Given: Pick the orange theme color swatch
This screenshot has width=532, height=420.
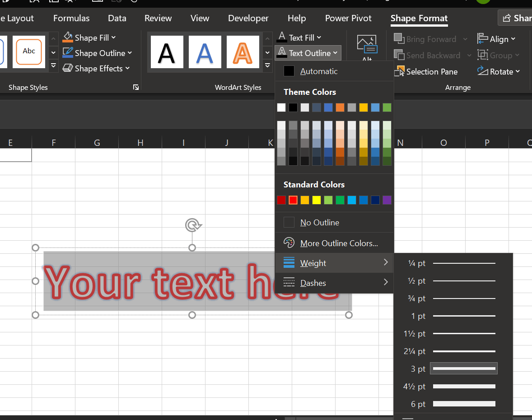Looking at the screenshot, I should click(340, 107).
